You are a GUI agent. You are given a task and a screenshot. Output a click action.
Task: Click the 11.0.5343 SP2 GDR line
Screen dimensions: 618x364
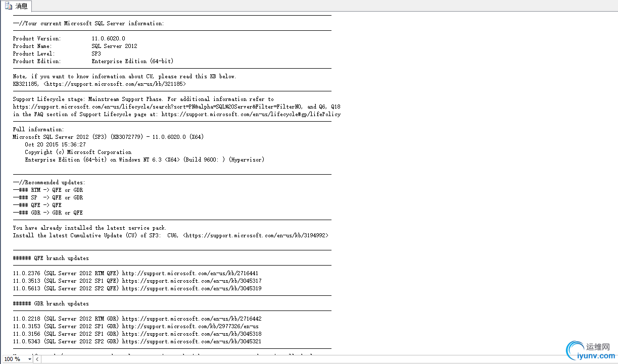click(x=137, y=341)
